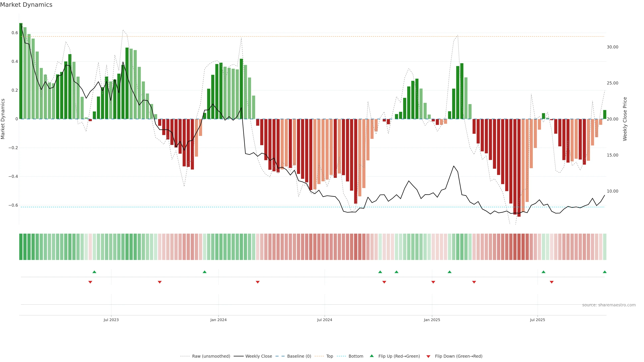
Task: Click the leftmost green Flip Up triangle marker
Action: (94, 272)
